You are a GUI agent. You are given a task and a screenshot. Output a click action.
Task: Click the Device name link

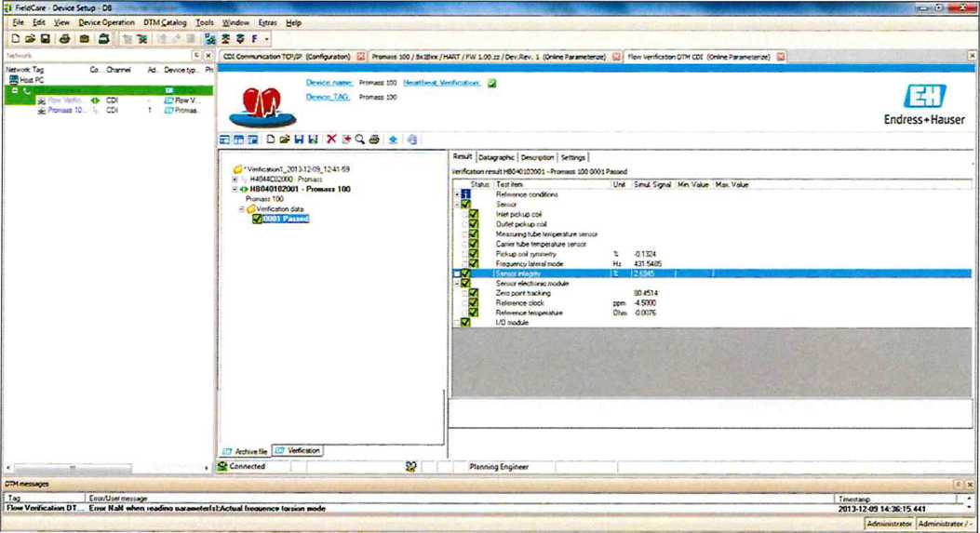(328, 83)
